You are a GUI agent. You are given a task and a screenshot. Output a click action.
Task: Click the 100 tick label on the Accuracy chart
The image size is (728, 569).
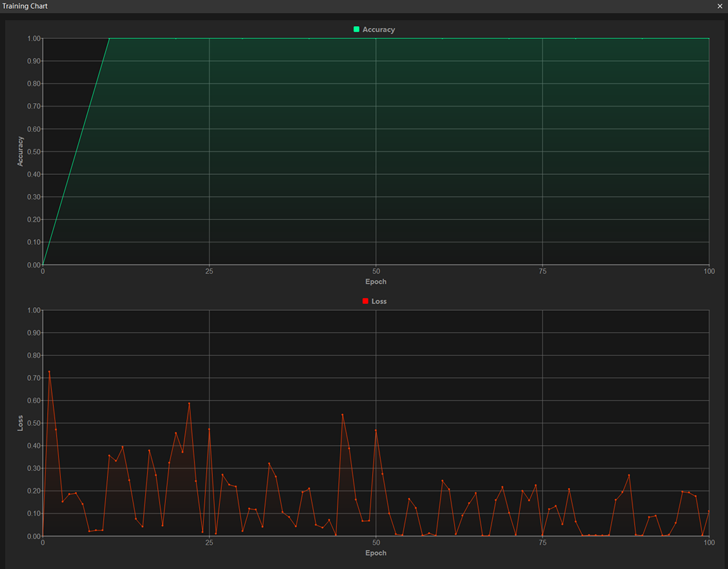(x=709, y=271)
